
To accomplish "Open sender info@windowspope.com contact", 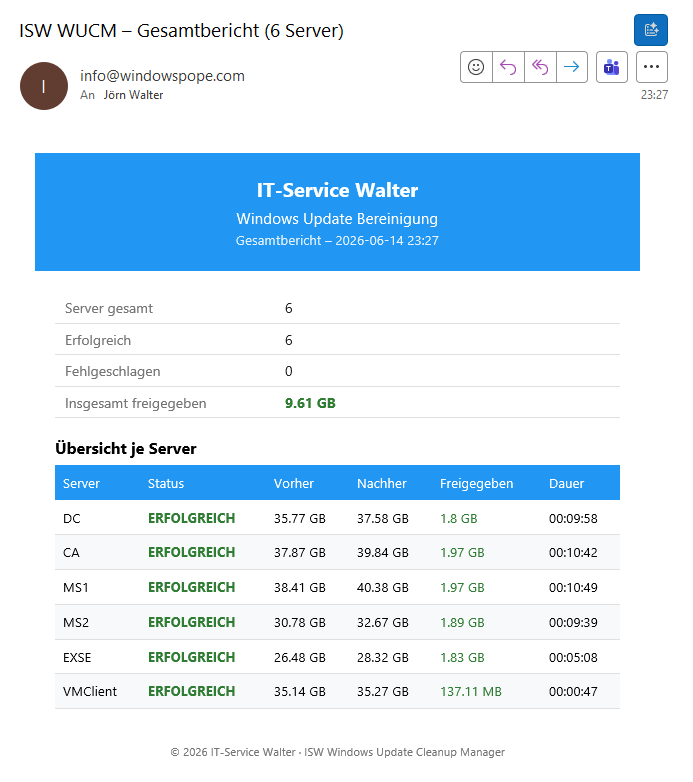I will [x=163, y=76].
